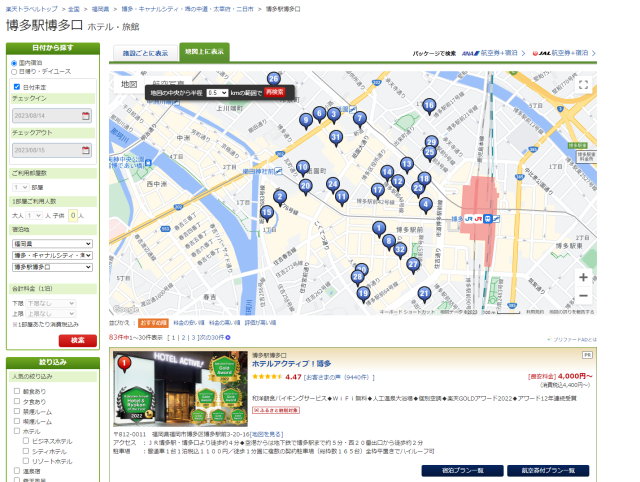Open minimum price dropdown

pyautogui.click(x=51, y=303)
